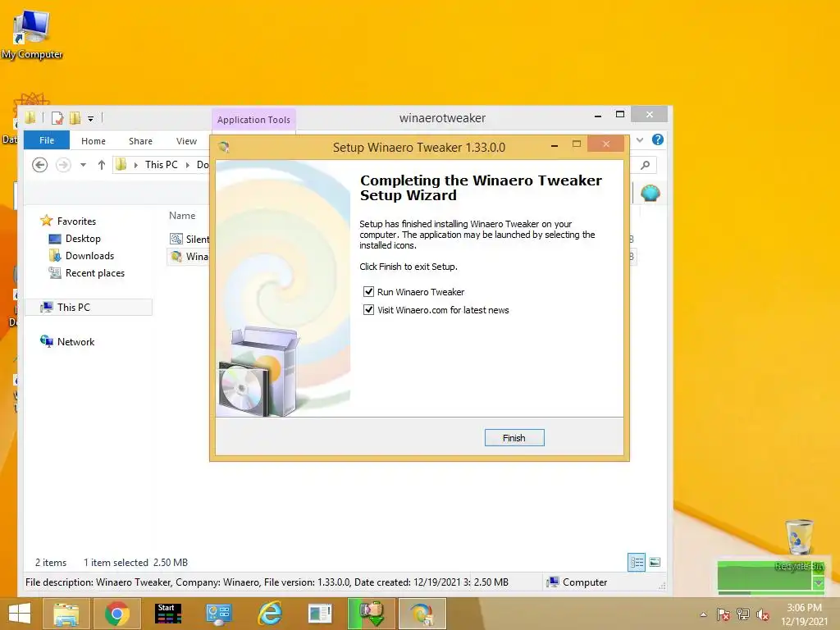
Task: Expand the ribbon with the chevron
Action: point(640,140)
